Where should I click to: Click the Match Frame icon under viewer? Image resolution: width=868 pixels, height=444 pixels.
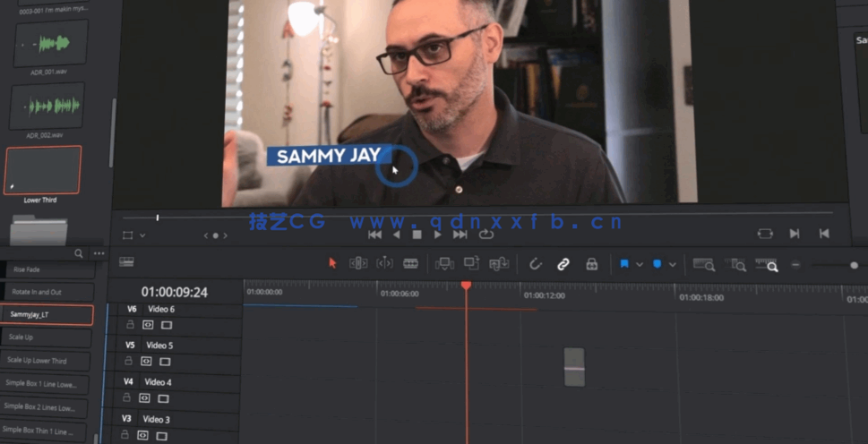[x=765, y=234]
